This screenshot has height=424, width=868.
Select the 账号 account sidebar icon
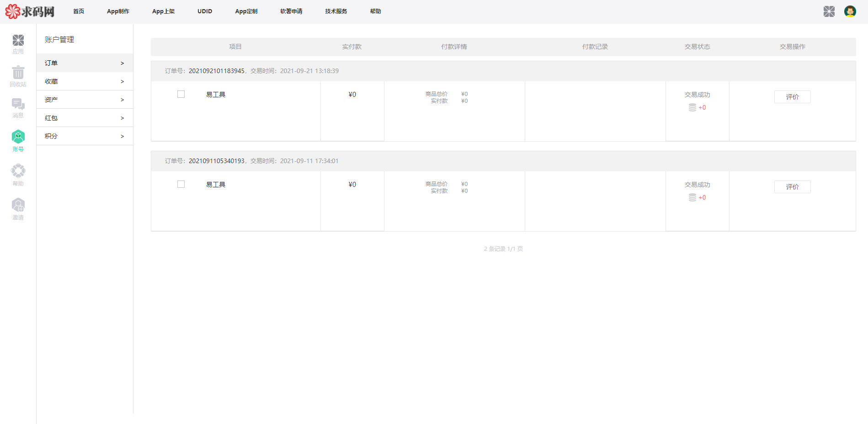tap(18, 141)
